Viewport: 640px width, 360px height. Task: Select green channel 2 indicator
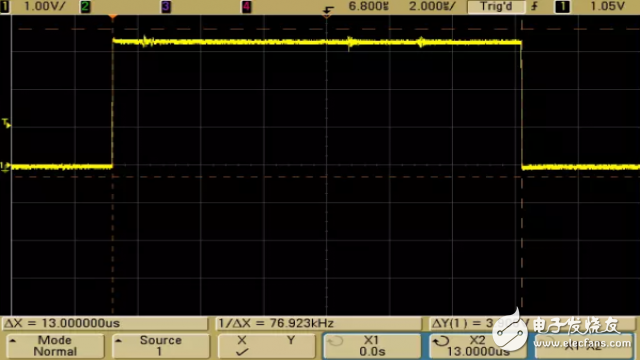(x=85, y=7)
